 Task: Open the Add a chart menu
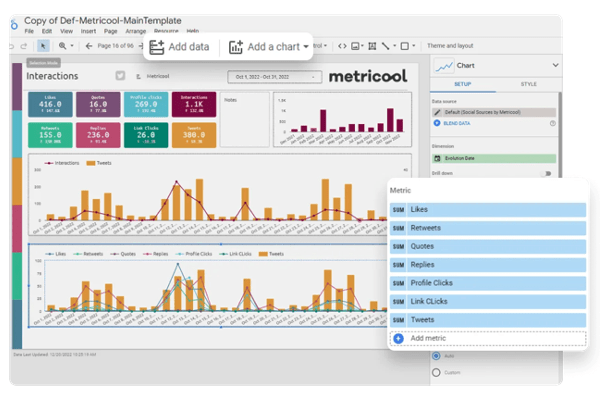click(x=269, y=47)
